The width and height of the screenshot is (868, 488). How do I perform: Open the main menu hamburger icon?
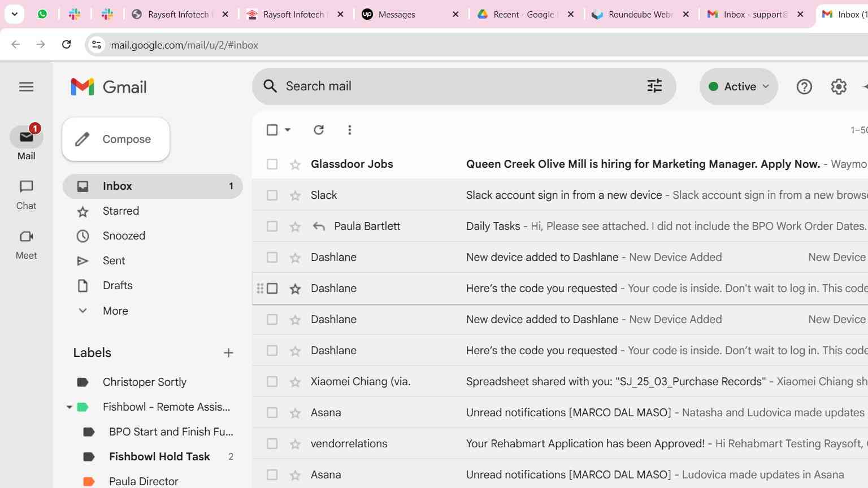coord(26,86)
